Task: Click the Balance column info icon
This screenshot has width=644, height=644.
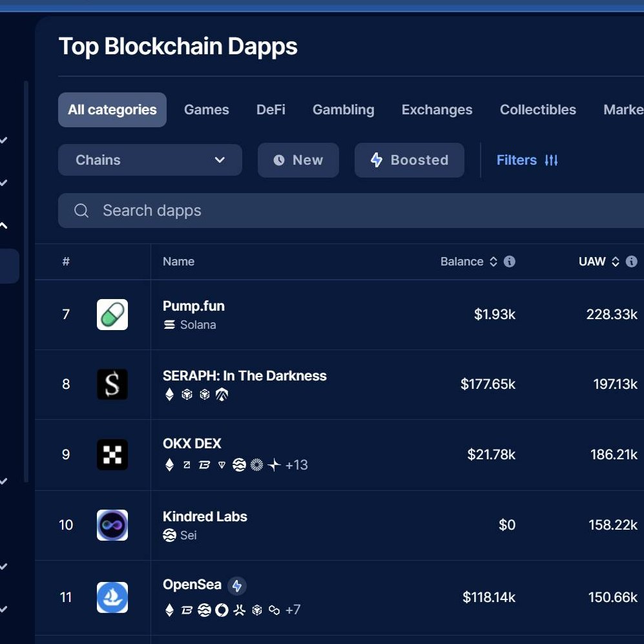Action: point(509,261)
